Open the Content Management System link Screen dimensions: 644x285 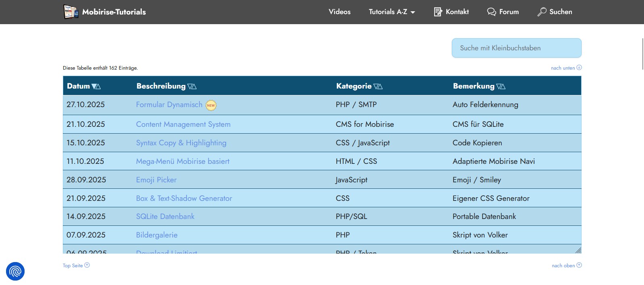click(x=183, y=124)
